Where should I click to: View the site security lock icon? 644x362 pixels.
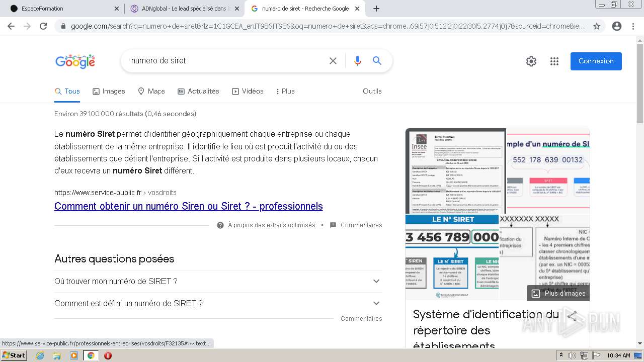[x=63, y=26]
